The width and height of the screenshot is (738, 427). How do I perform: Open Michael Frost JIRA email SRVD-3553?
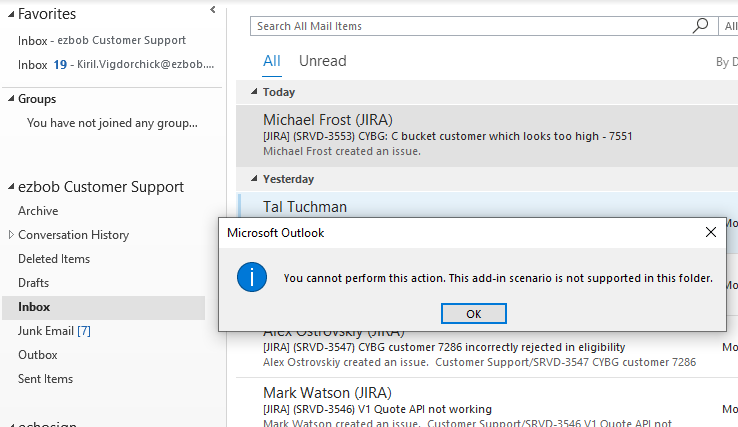point(487,136)
